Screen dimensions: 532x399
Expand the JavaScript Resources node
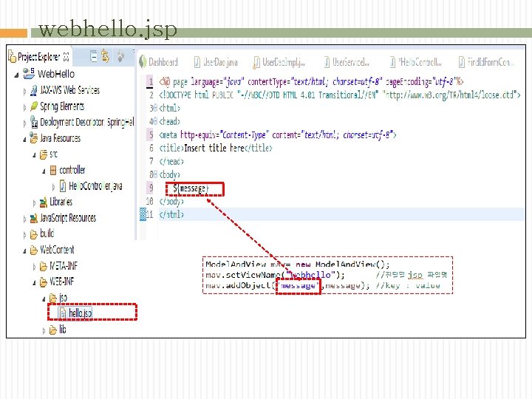(x=24, y=219)
